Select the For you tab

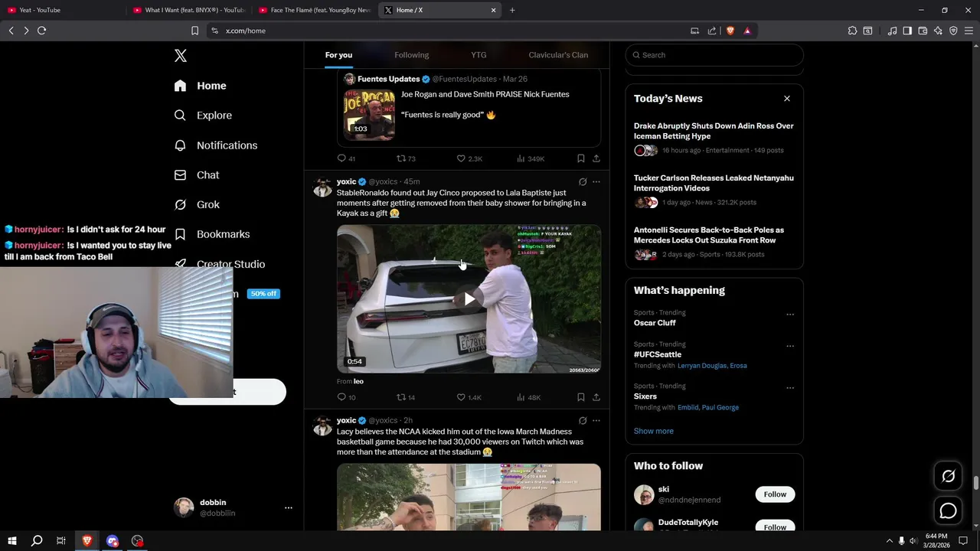click(x=338, y=55)
